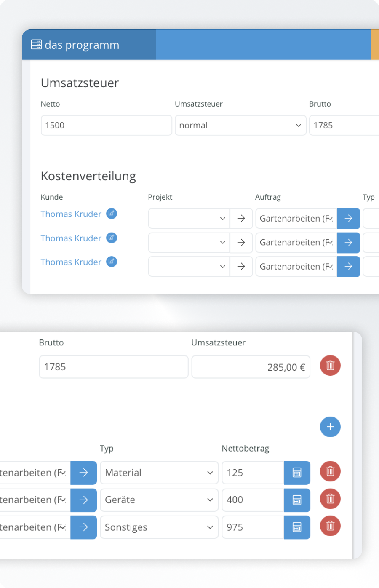Open the first Thomas Kruder customer link
This screenshot has height=588, width=379.
(x=71, y=214)
